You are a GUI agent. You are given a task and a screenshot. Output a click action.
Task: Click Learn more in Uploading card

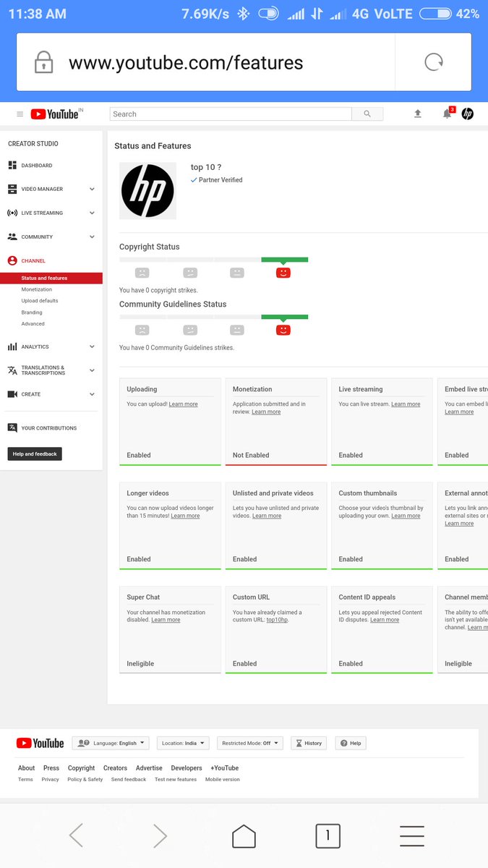click(x=183, y=404)
